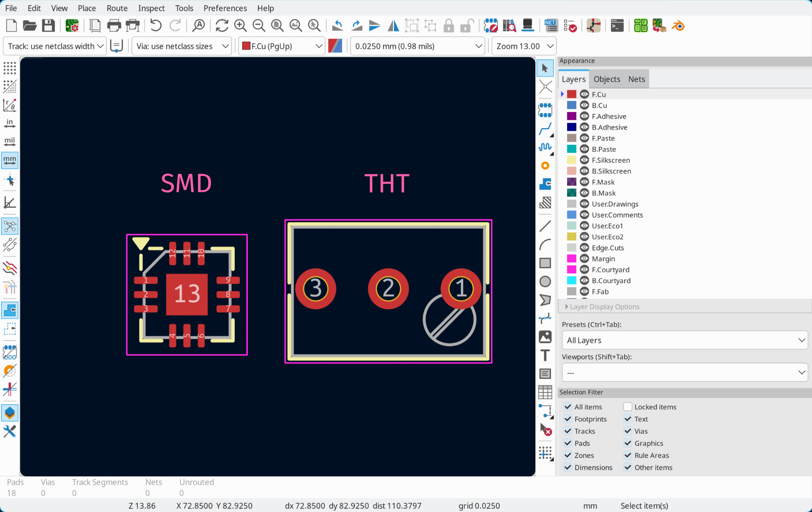Open the grid size dropdown
Screen dimensions: 812x512
click(418, 46)
